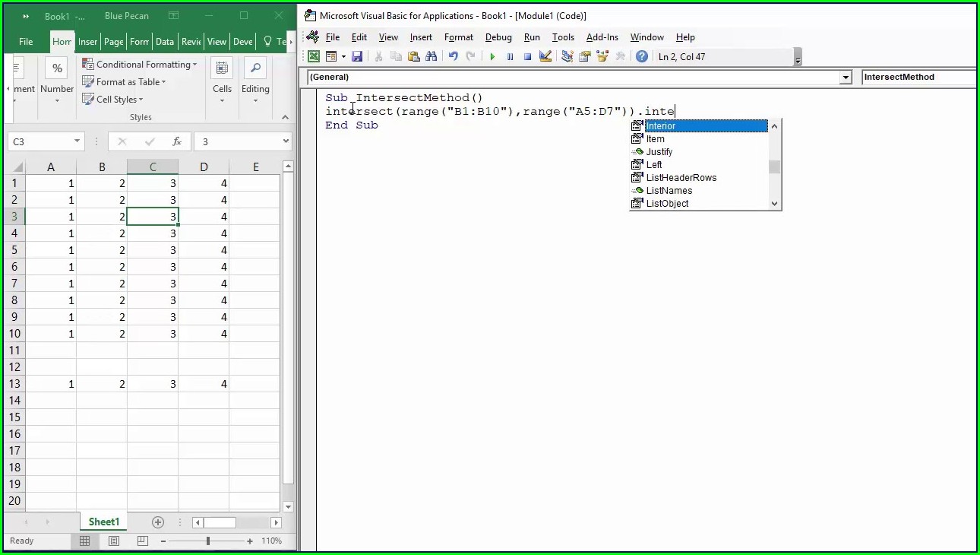Select ListObject in the autocomplete list

699,204
